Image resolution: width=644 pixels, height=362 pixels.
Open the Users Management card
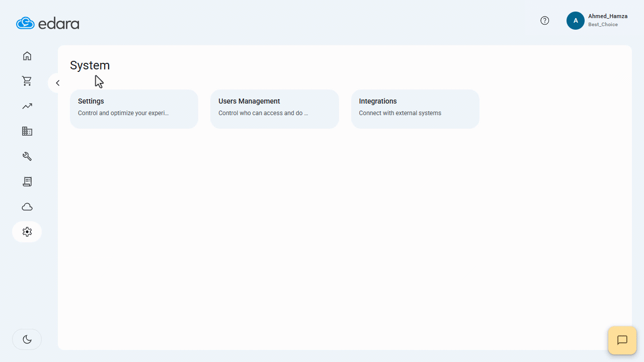tap(275, 109)
